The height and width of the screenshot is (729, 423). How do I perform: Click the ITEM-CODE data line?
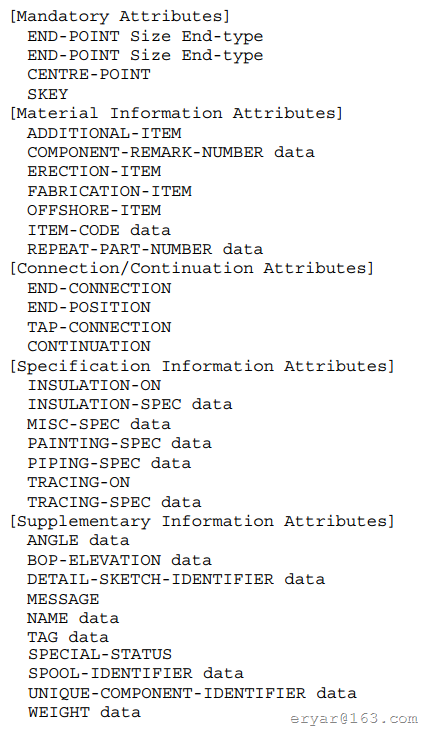coord(99,230)
